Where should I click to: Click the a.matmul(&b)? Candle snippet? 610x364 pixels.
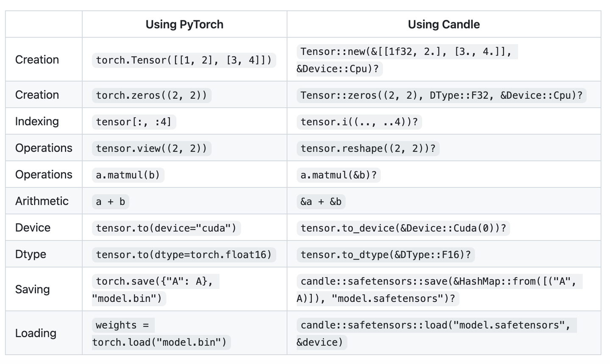tap(338, 175)
